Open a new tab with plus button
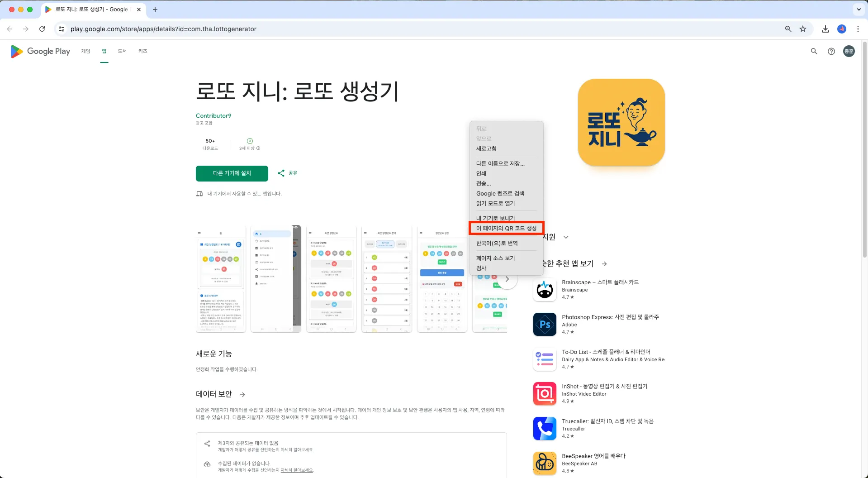Image resolution: width=868 pixels, height=478 pixels. click(155, 10)
